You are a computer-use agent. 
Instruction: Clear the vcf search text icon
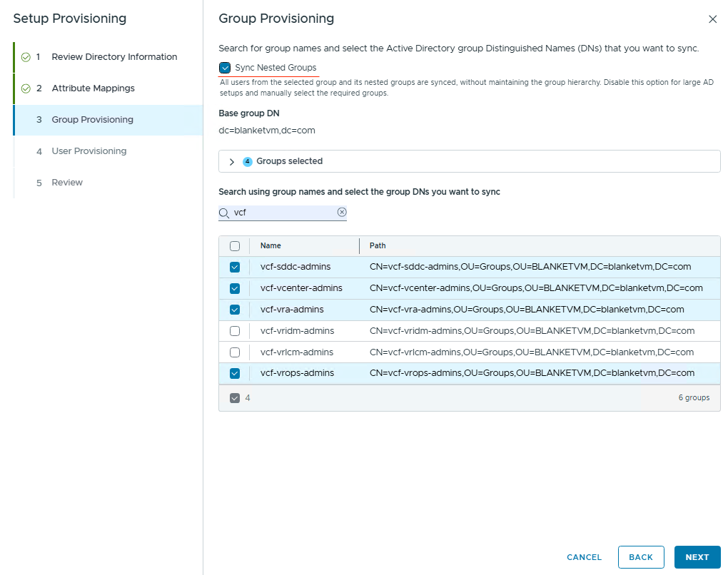coord(342,212)
